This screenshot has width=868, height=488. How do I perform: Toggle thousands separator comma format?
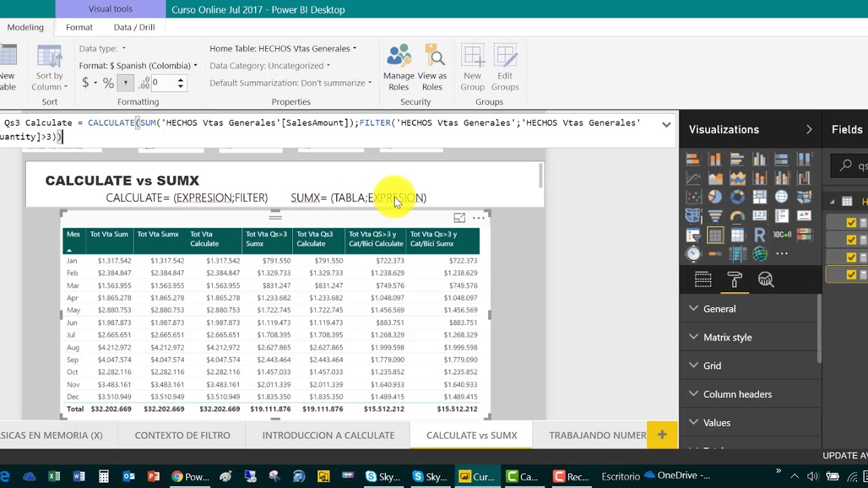(x=125, y=83)
